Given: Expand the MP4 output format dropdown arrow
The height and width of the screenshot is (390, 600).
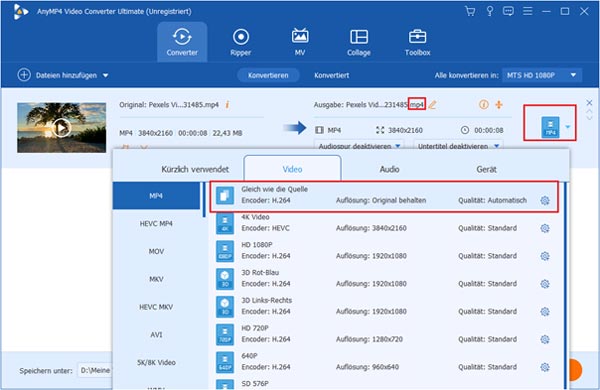Looking at the screenshot, I should pyautogui.click(x=568, y=127).
